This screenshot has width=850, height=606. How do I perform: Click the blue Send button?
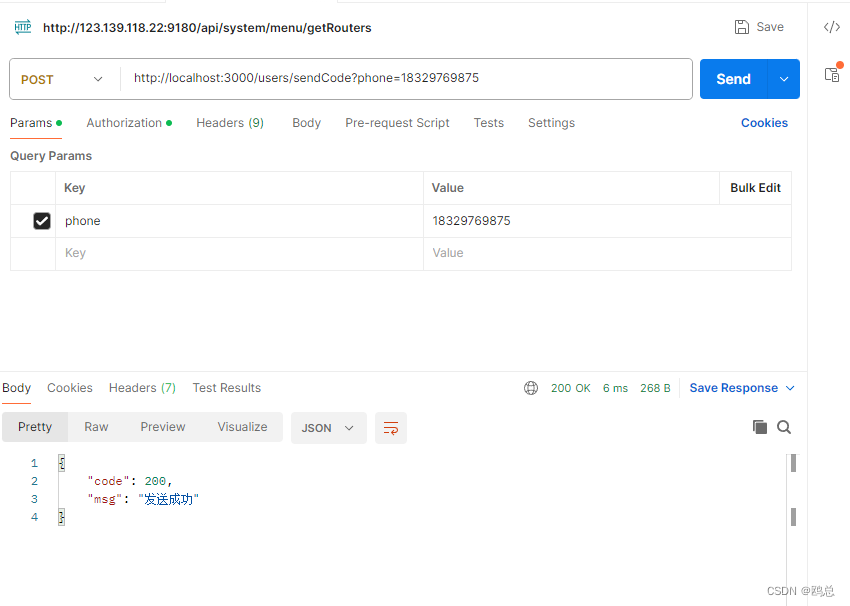[x=733, y=79]
